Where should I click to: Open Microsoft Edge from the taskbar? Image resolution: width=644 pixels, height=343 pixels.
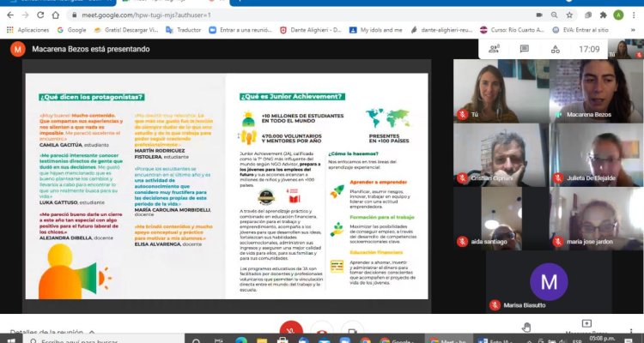(241, 340)
